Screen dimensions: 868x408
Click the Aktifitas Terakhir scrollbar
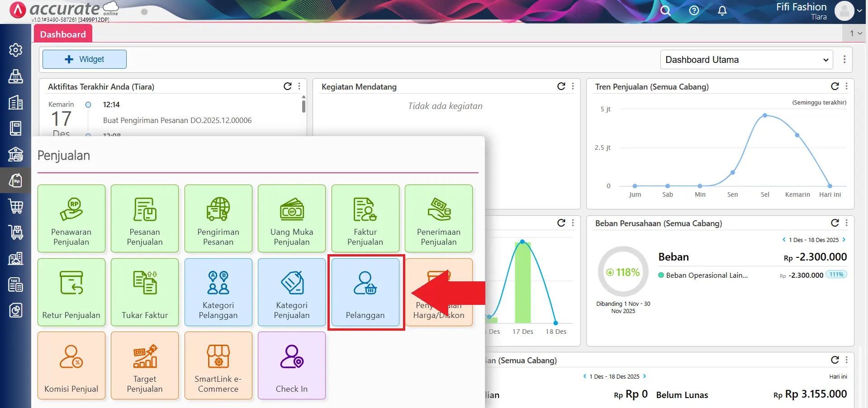(x=304, y=106)
